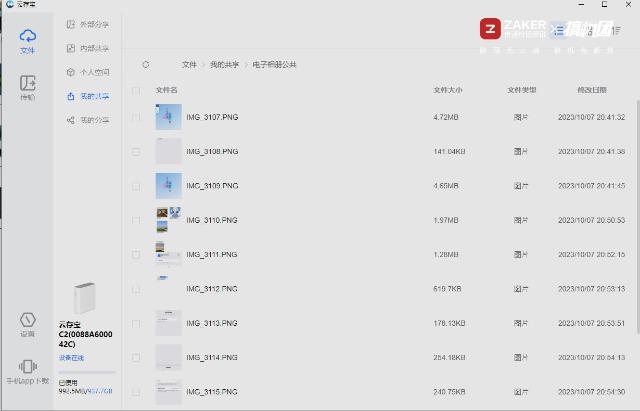Select 内部共享 in the navigation list
640x411 pixels.
(x=94, y=48)
